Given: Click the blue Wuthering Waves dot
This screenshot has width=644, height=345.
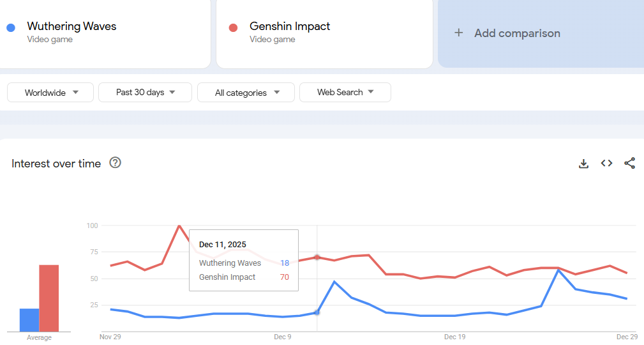Looking at the screenshot, I should tap(11, 27).
